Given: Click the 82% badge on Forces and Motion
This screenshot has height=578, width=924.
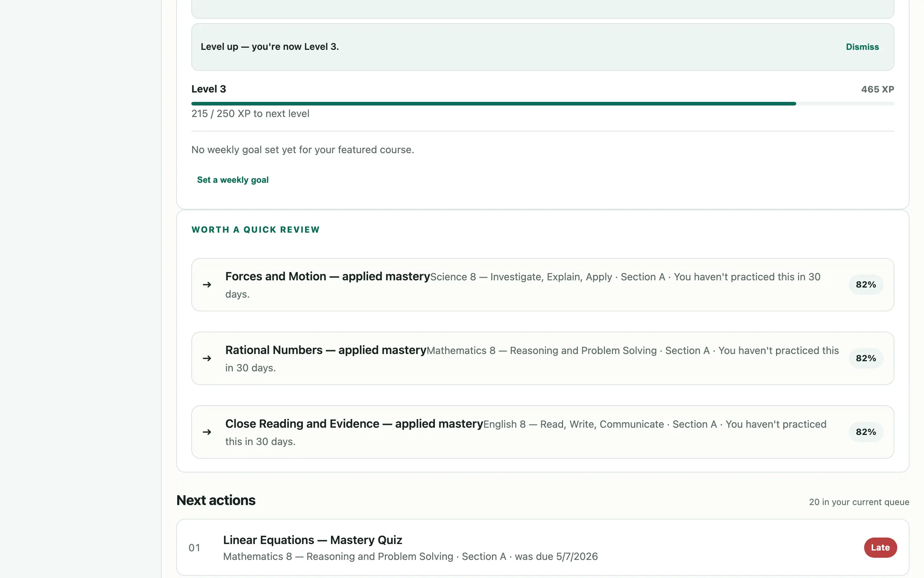Looking at the screenshot, I should pos(866,285).
